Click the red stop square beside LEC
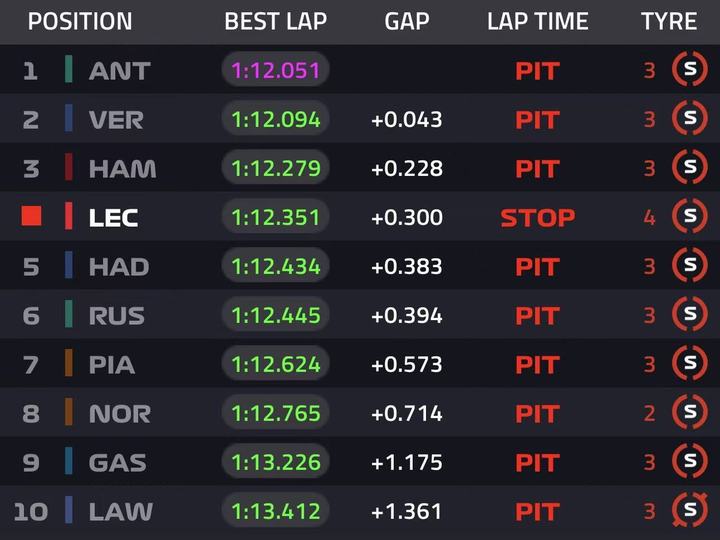Image resolution: width=720 pixels, height=540 pixels. (31, 216)
